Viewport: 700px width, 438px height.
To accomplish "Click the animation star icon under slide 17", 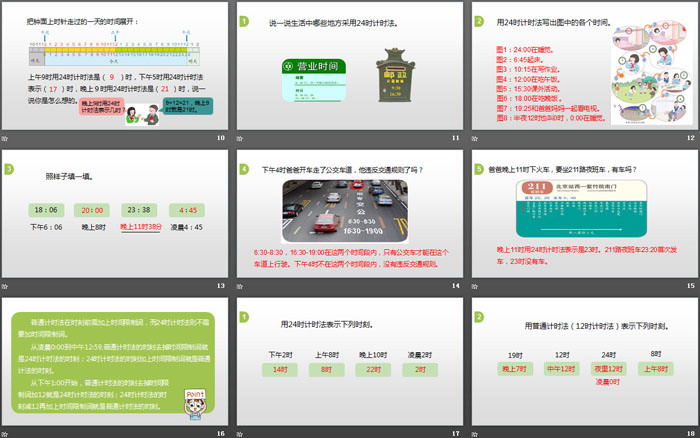I will (240, 432).
